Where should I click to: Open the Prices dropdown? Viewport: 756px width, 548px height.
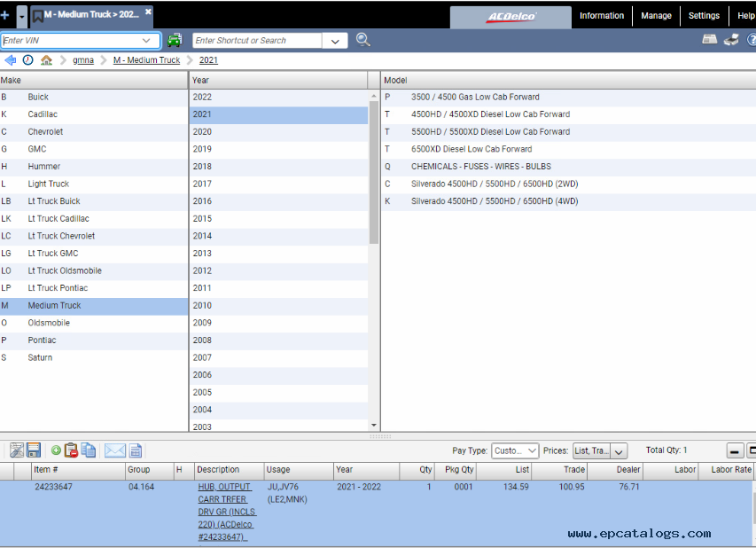click(600, 450)
